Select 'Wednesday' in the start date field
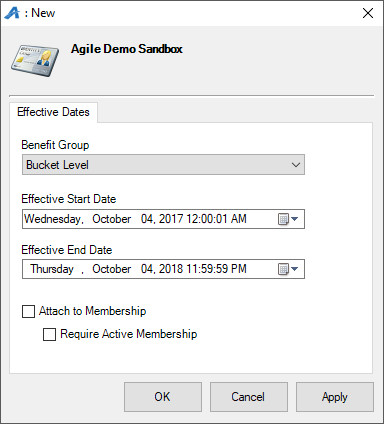This screenshot has height=424, width=384. (53, 219)
